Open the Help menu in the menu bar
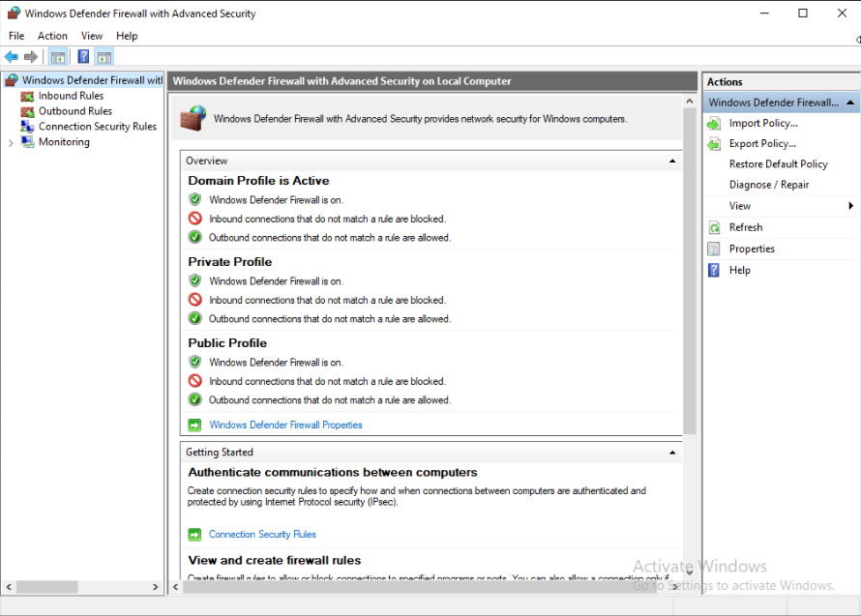Viewport: 861px width, 616px height. pos(127,36)
